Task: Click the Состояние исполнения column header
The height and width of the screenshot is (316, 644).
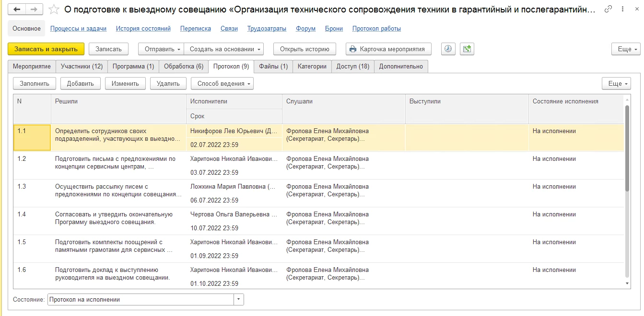Action: tap(576, 109)
